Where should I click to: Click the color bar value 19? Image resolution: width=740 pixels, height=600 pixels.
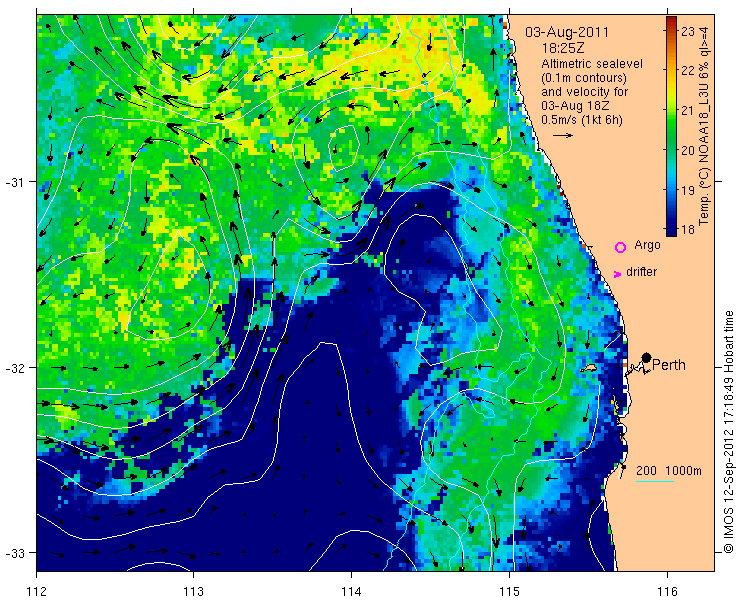689,190
